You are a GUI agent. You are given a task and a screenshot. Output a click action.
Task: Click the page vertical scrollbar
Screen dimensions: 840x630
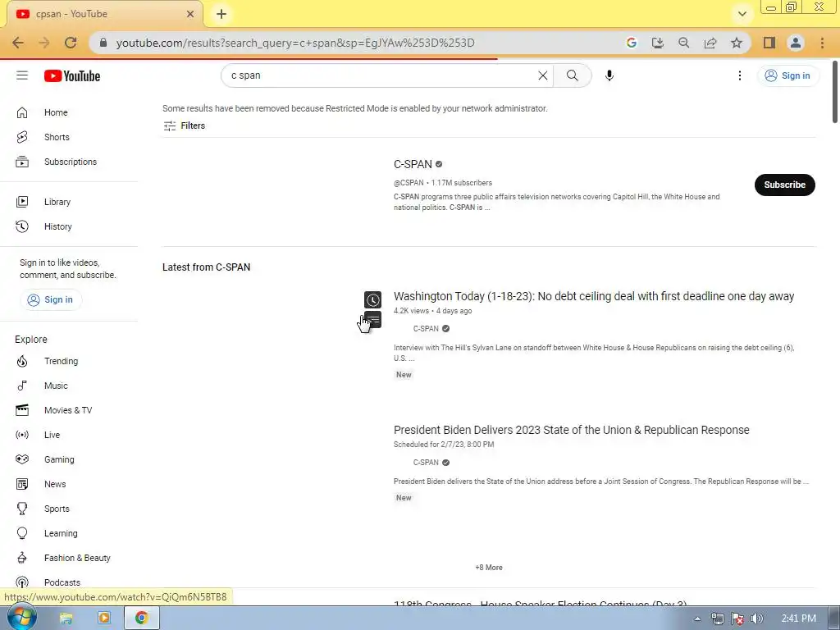click(834, 92)
